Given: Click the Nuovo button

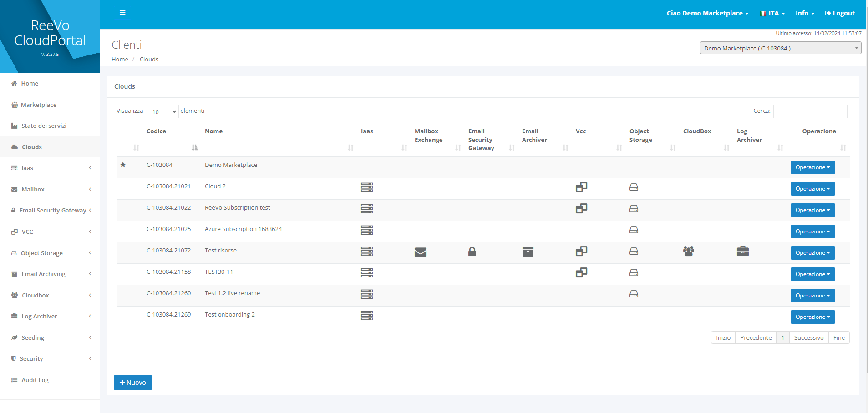Looking at the screenshot, I should pyautogui.click(x=133, y=383).
